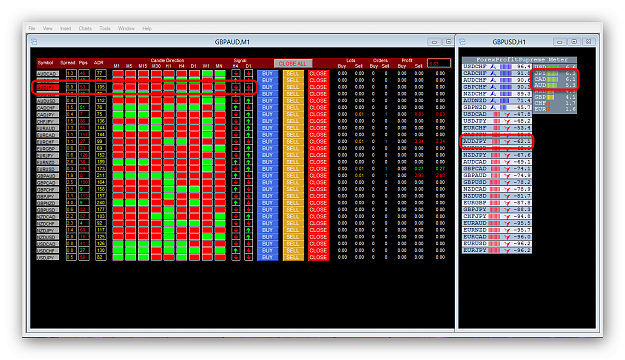
Task: Click SELL in the AUDJPY row
Action: [x=293, y=87]
